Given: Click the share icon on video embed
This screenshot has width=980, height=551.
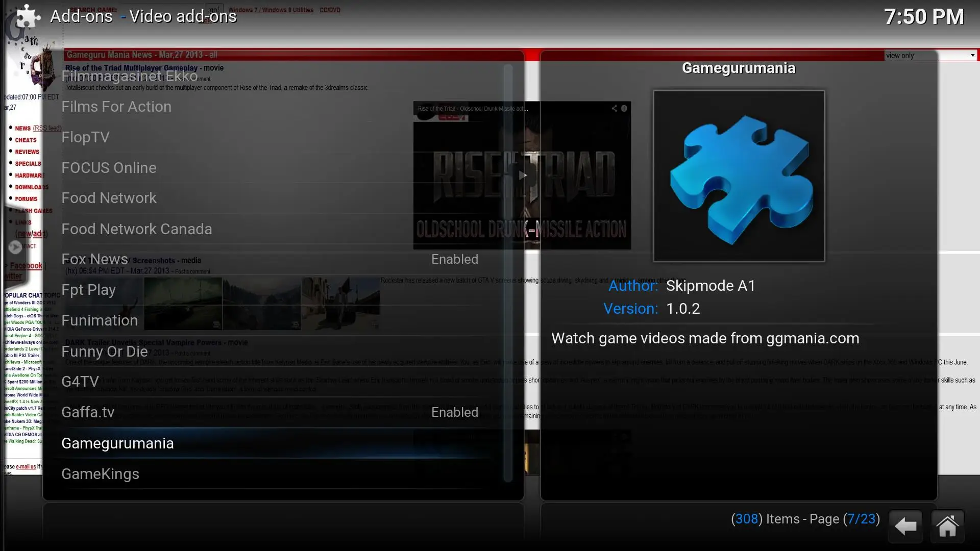Looking at the screenshot, I should tap(614, 108).
